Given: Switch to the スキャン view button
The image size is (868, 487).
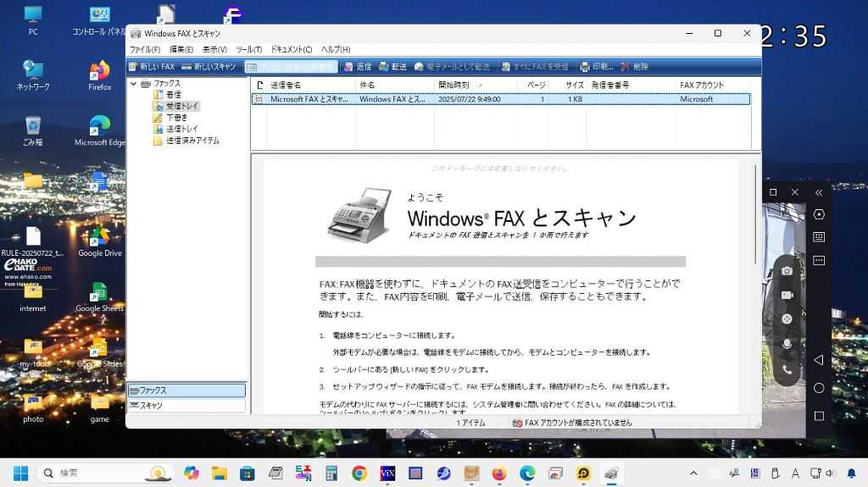Looking at the screenshot, I should [x=186, y=406].
